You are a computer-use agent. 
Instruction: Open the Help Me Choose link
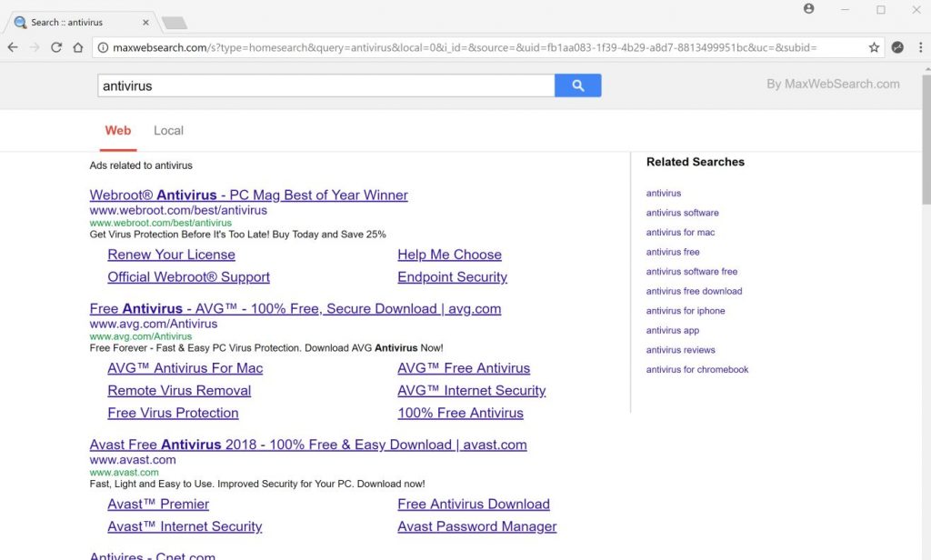coord(449,255)
